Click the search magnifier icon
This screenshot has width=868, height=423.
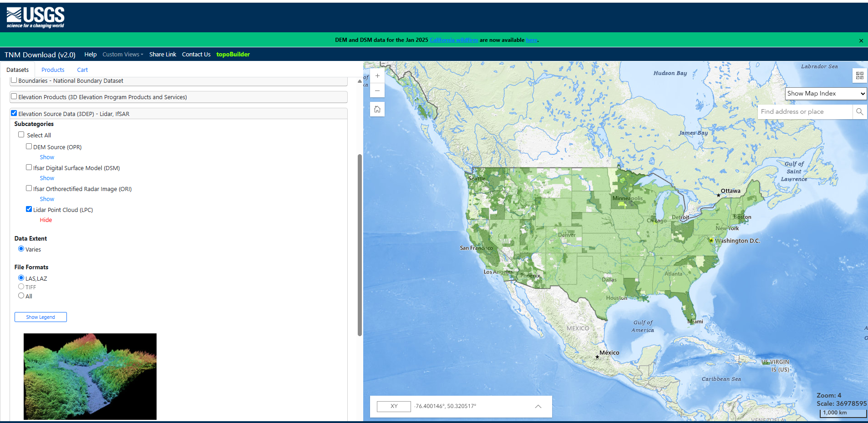859,112
